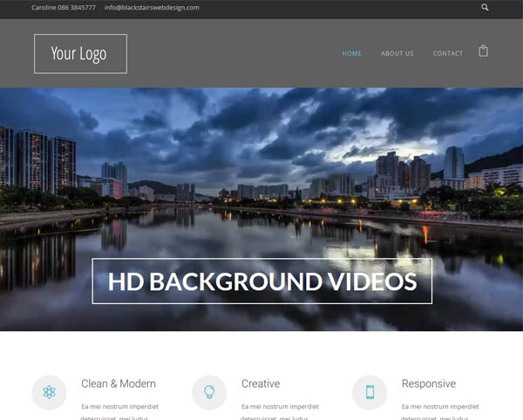Viewport: 523px width, 420px height.
Task: Click the Clean & Modern heading
Action: (119, 383)
